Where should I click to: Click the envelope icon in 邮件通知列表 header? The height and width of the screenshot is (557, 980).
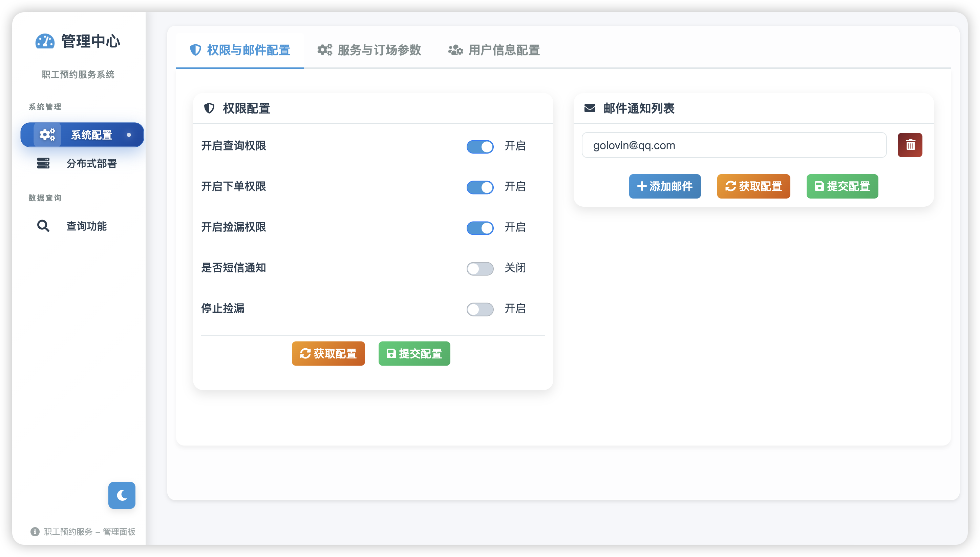coord(590,108)
